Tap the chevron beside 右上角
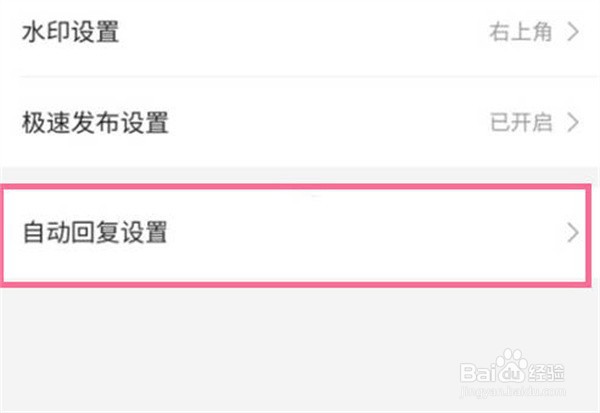The width and height of the screenshot is (600, 413). click(x=573, y=32)
